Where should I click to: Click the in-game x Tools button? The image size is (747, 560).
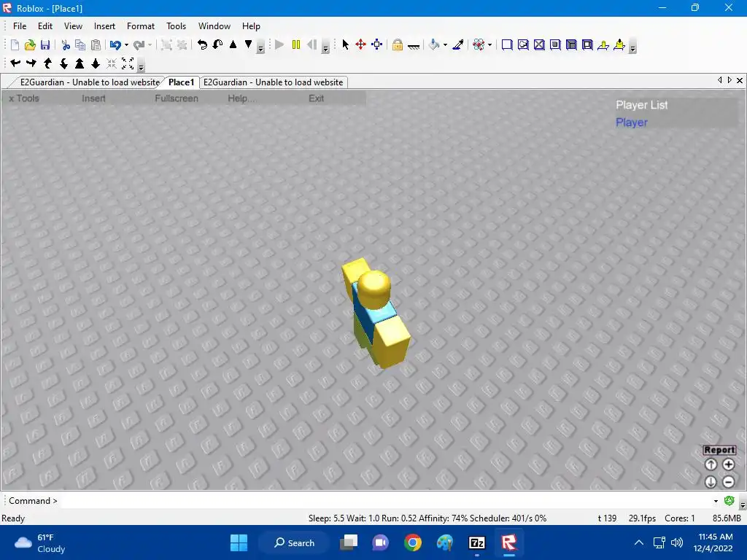click(x=24, y=98)
